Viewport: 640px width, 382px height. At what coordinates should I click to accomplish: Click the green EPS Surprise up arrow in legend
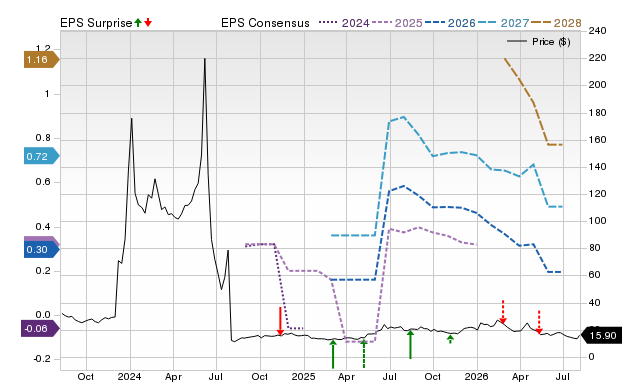(x=138, y=22)
